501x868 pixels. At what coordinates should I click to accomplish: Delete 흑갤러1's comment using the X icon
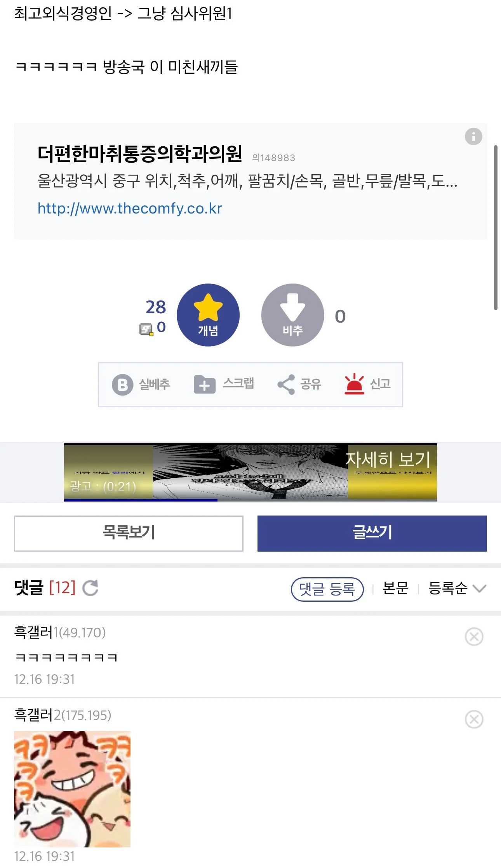pos(474,637)
